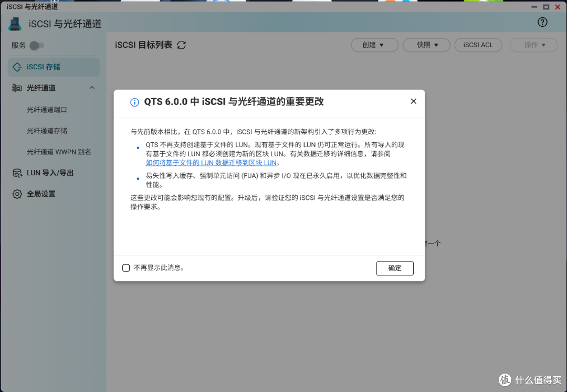This screenshot has width=567, height=392.
Task: Click the 全局设置 gear icon
Action: point(17,194)
